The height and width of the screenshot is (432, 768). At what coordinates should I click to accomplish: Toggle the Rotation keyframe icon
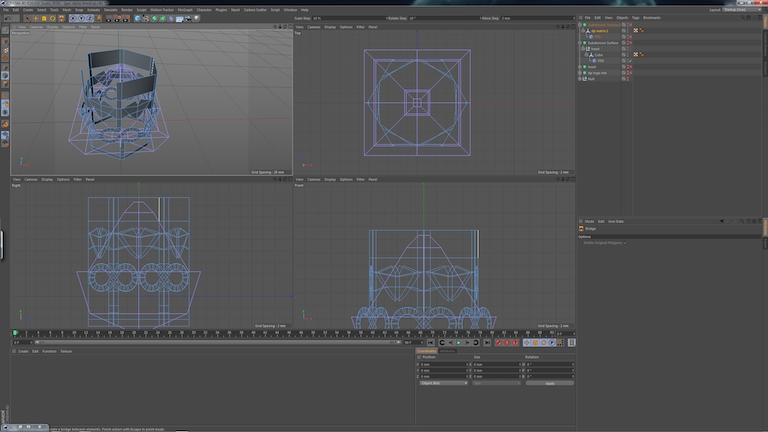click(x=543, y=343)
